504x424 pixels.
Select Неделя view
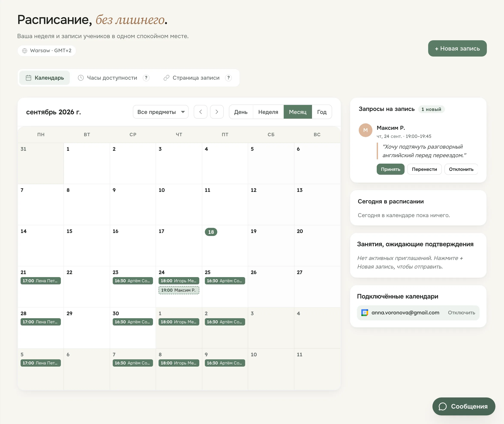point(268,112)
